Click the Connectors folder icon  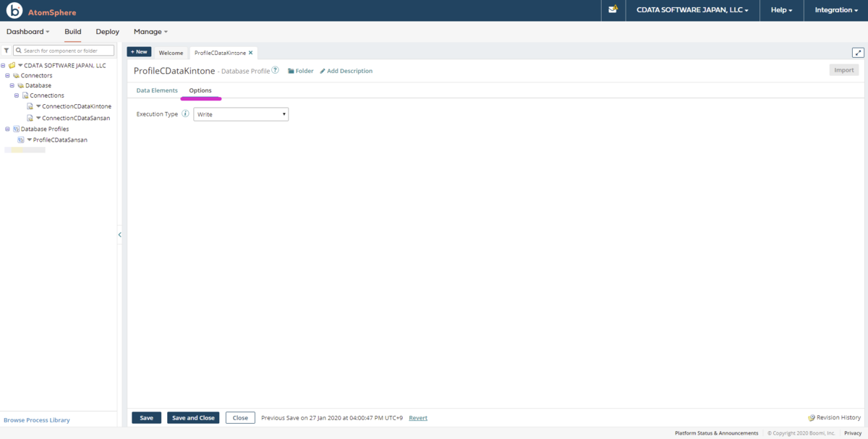point(17,75)
